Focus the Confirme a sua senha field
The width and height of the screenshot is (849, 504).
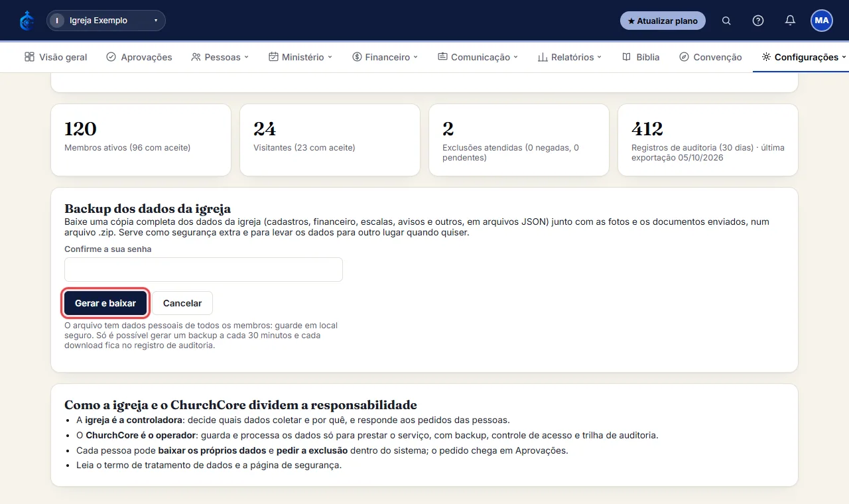(x=204, y=270)
